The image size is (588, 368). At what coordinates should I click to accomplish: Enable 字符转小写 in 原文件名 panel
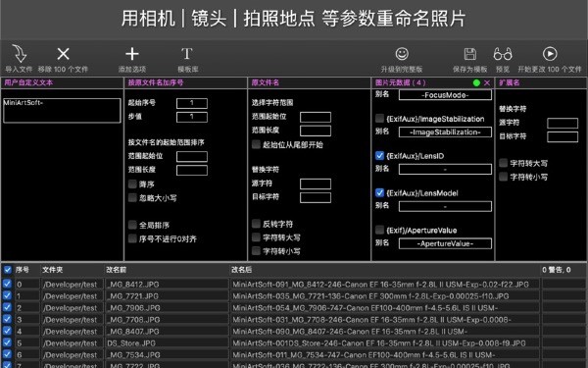pyautogui.click(x=256, y=251)
